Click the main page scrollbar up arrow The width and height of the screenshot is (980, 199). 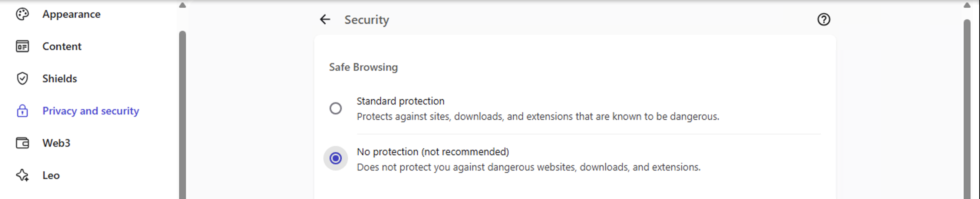point(967,5)
